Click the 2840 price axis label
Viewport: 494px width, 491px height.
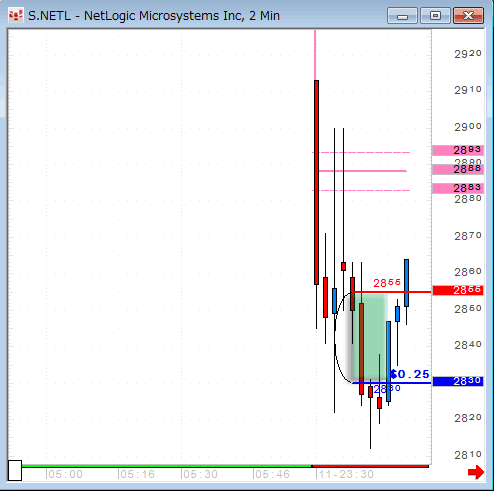coord(468,345)
